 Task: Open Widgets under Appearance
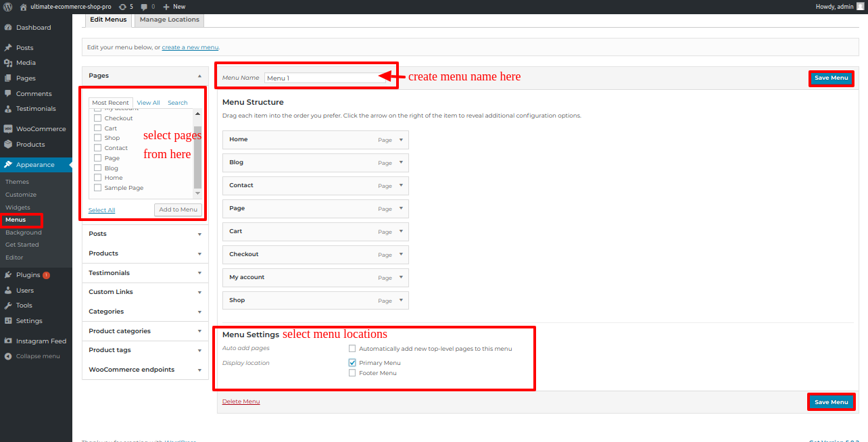point(18,207)
